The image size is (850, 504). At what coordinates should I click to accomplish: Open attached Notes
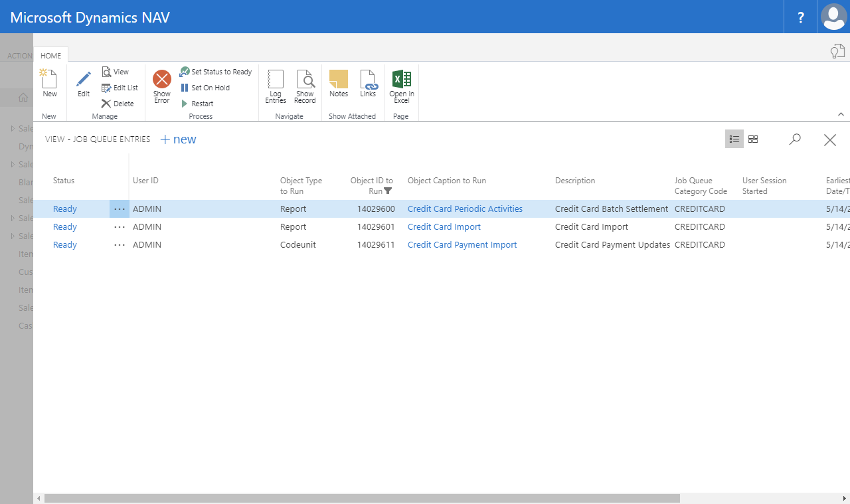click(339, 84)
